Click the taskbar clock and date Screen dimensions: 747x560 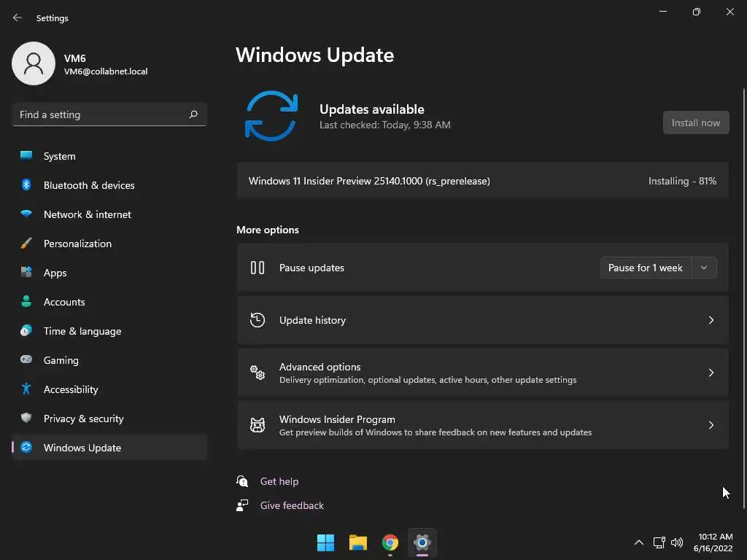tap(713, 542)
